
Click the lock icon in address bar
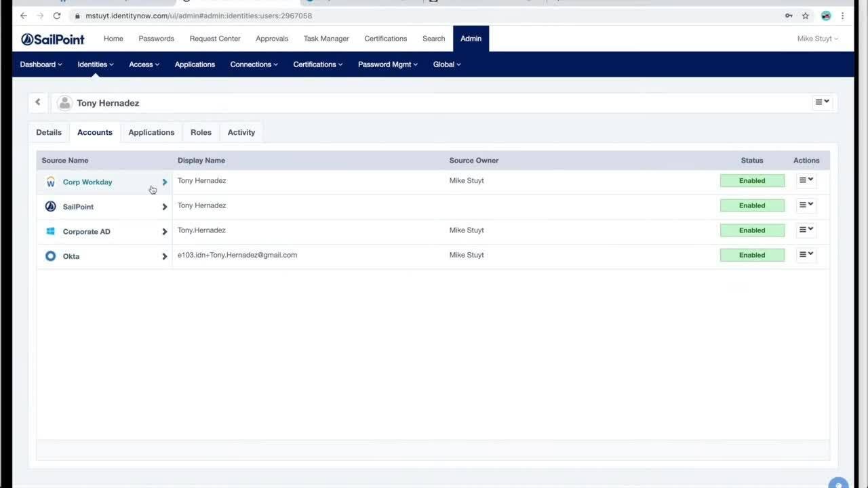click(77, 16)
